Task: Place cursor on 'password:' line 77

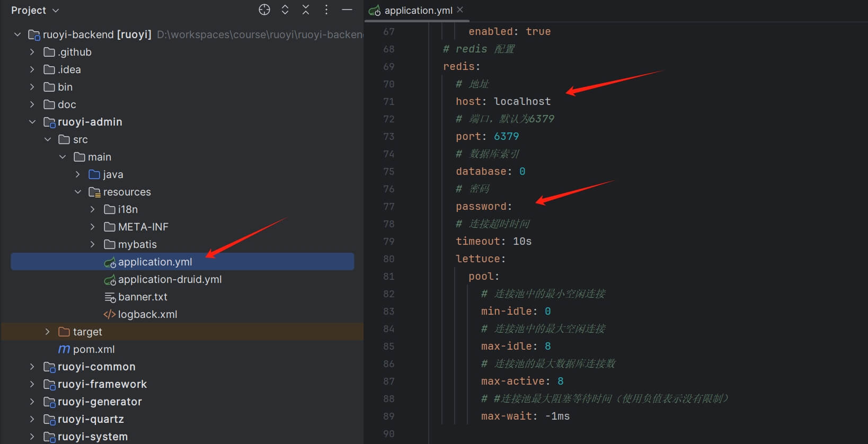Action: 484,206
